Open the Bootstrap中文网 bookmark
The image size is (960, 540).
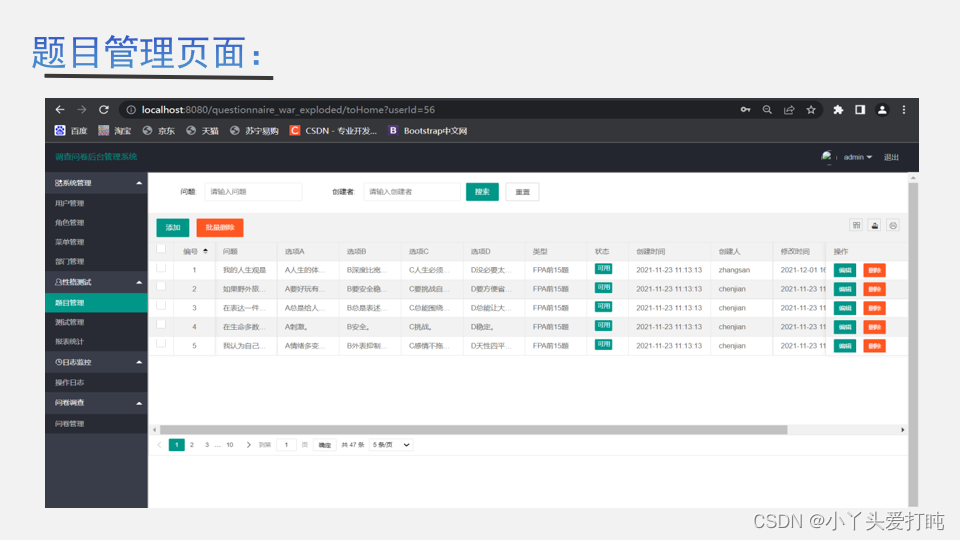pyautogui.click(x=428, y=130)
